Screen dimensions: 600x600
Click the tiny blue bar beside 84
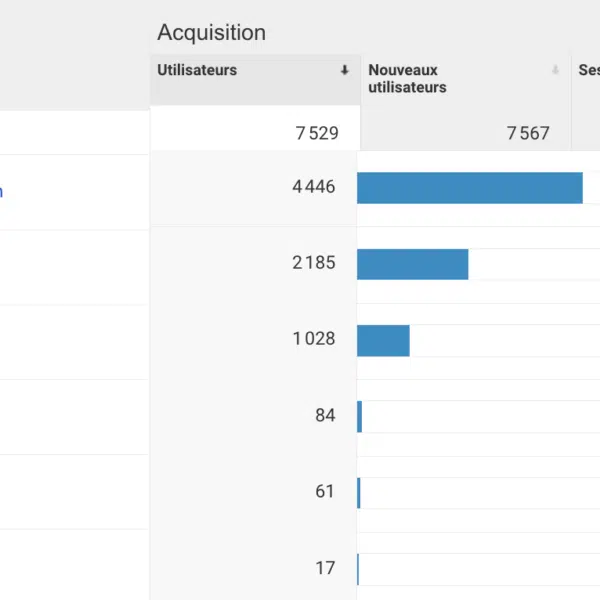(359, 416)
